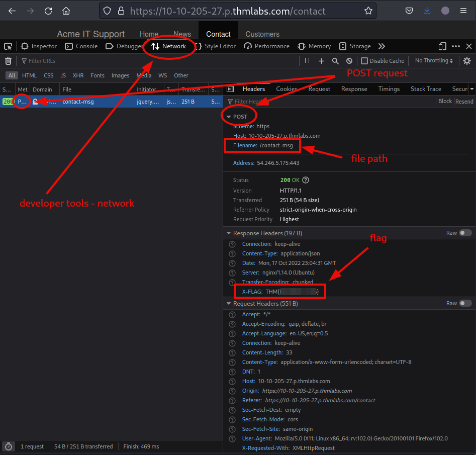Screen dimensions: 476x455
Task: Click the element picker icon
Action: point(8,46)
